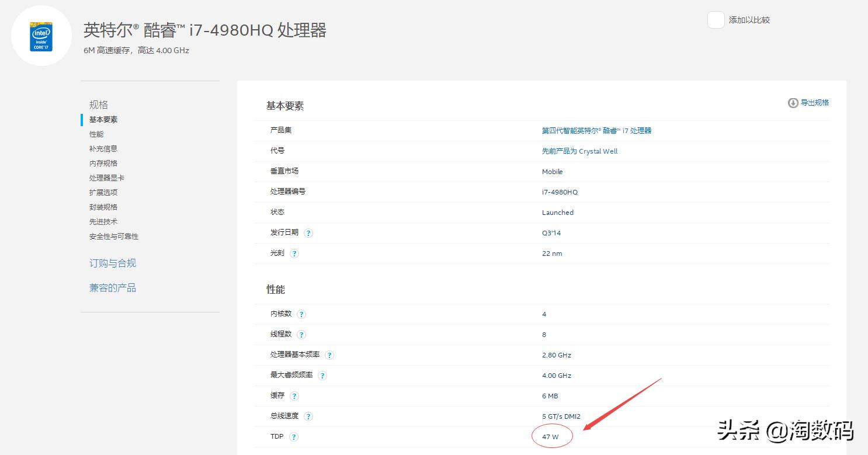Click the question mark beside 最大睿频频率
868x455 pixels.
coord(322,376)
